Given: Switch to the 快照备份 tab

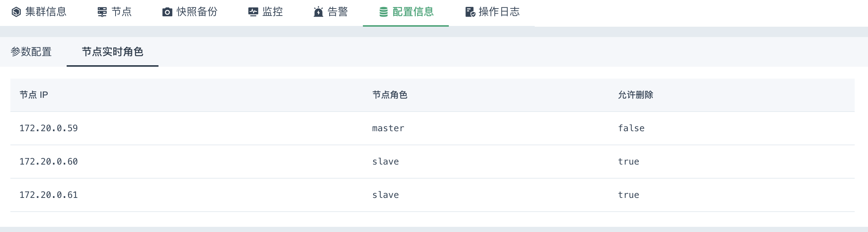Looking at the screenshot, I should [197, 12].
